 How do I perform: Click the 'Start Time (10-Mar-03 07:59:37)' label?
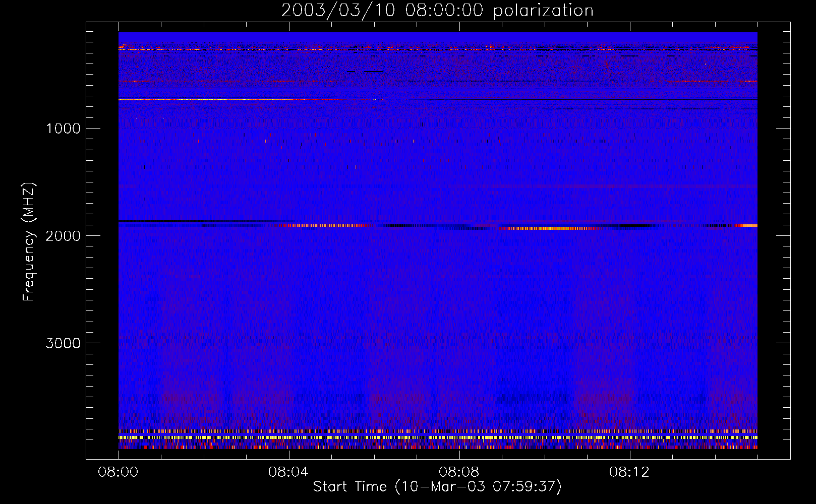437,487
